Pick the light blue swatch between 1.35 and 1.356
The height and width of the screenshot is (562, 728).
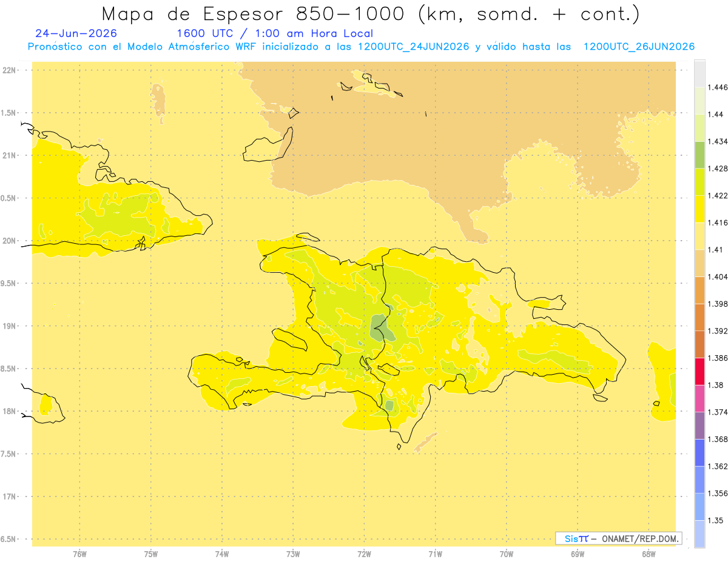[x=699, y=506]
